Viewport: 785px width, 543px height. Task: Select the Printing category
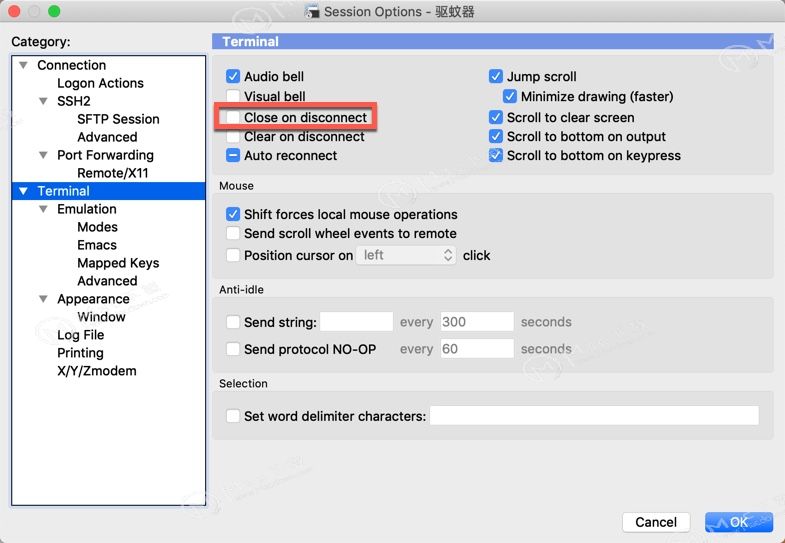(x=80, y=353)
